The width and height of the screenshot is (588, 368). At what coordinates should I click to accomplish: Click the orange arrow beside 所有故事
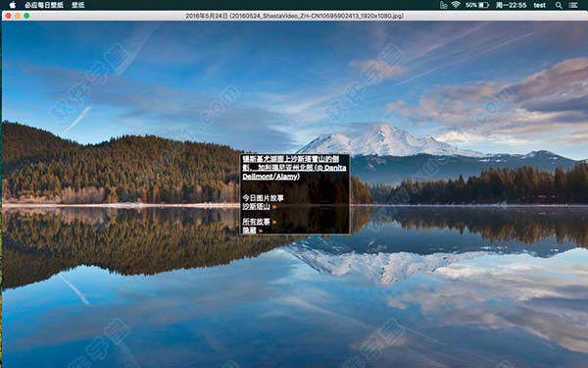tap(274, 222)
